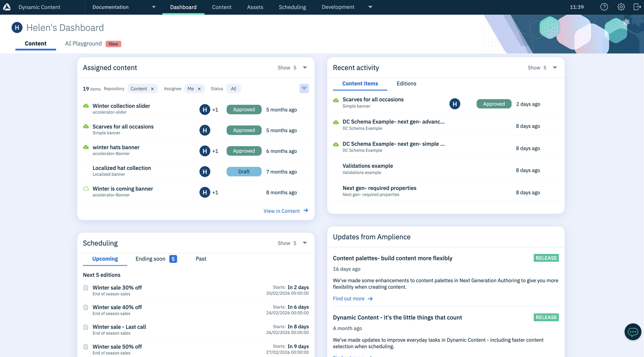Click the log out icon top right
Viewport: 644px width, 357px height.
(x=637, y=7)
